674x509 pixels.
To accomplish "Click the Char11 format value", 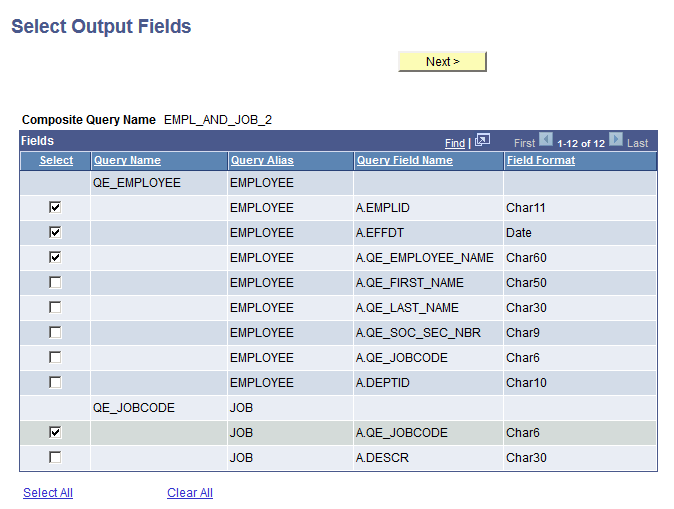I will (x=526, y=208).
